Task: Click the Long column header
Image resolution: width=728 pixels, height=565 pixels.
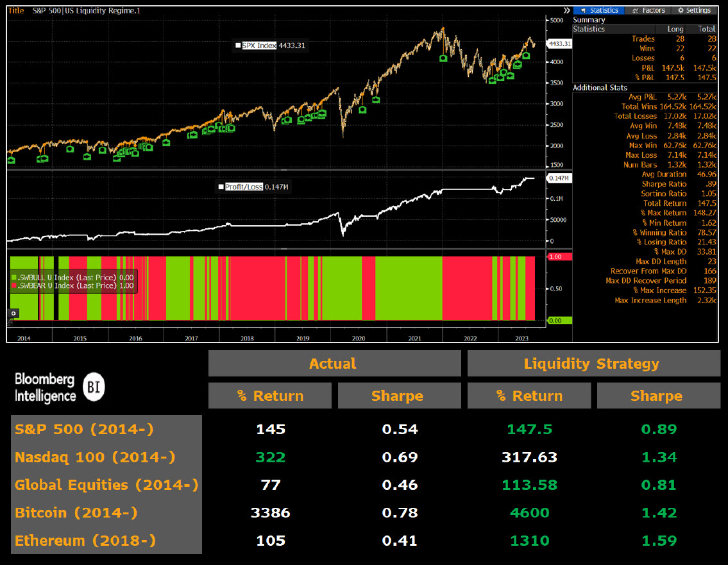Action: (x=675, y=29)
